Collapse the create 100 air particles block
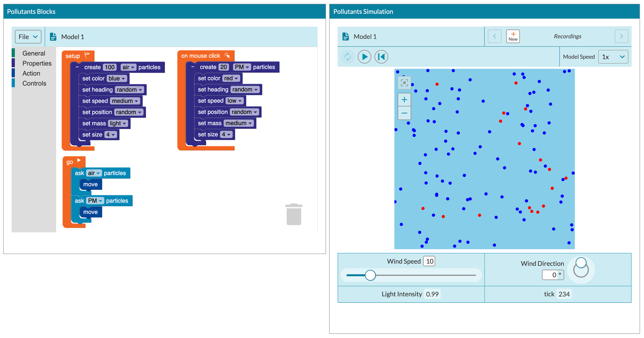 pyautogui.click(x=77, y=67)
